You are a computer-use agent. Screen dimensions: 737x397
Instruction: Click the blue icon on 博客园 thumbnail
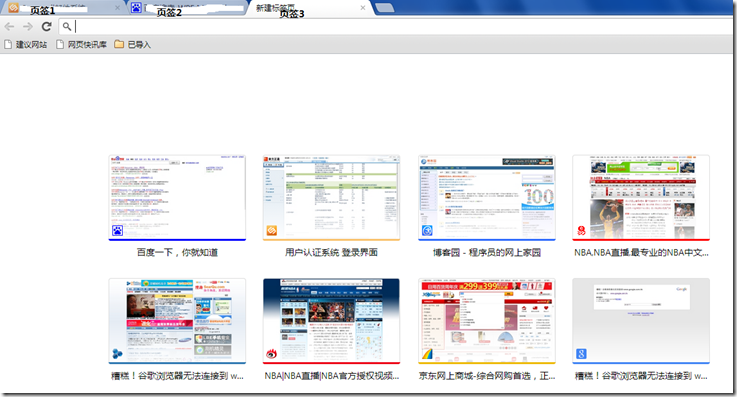(427, 230)
